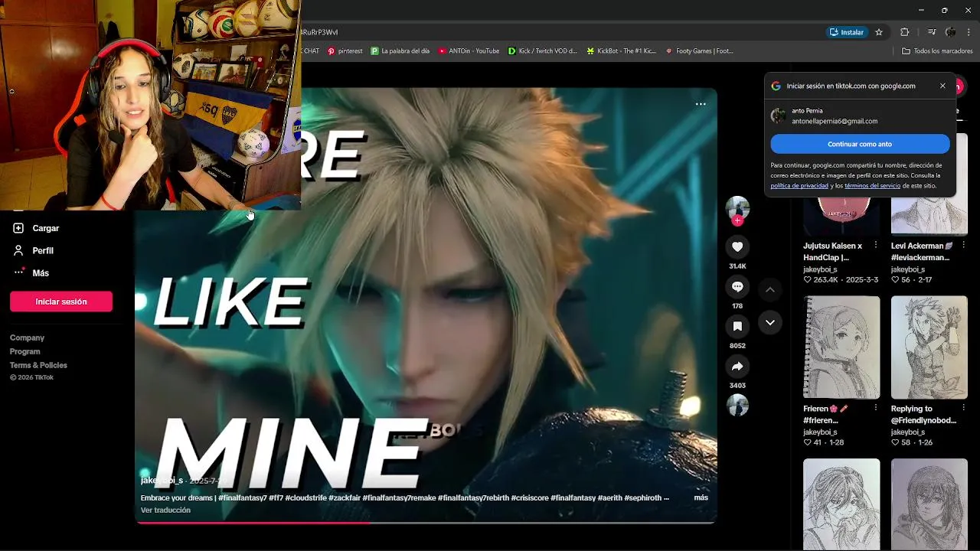Open options for Jujutsu Kaisen video card
Viewport: 980px width, 551px height.
click(x=876, y=245)
